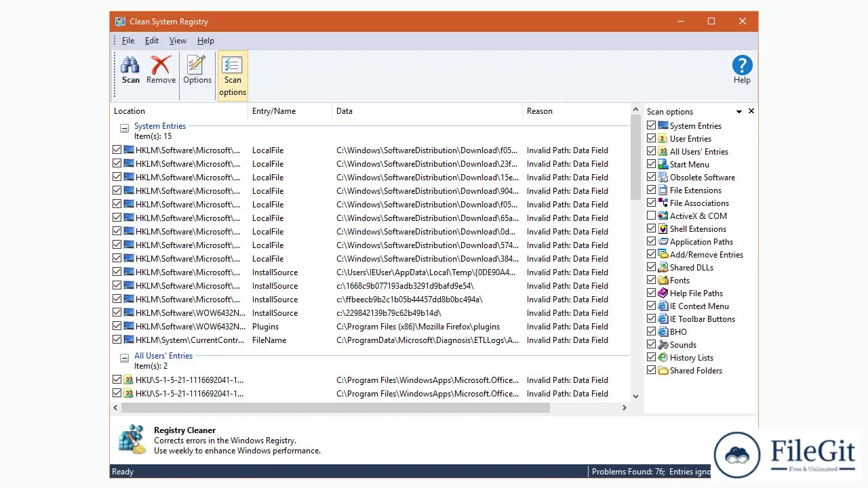
Task: Uncheck the Sounds scan option checkbox
Action: [x=652, y=344]
